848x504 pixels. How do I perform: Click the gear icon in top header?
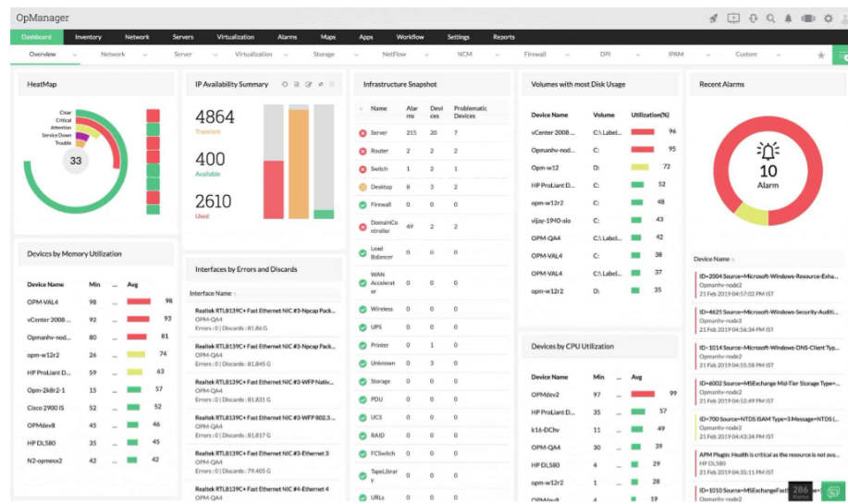tap(828, 18)
